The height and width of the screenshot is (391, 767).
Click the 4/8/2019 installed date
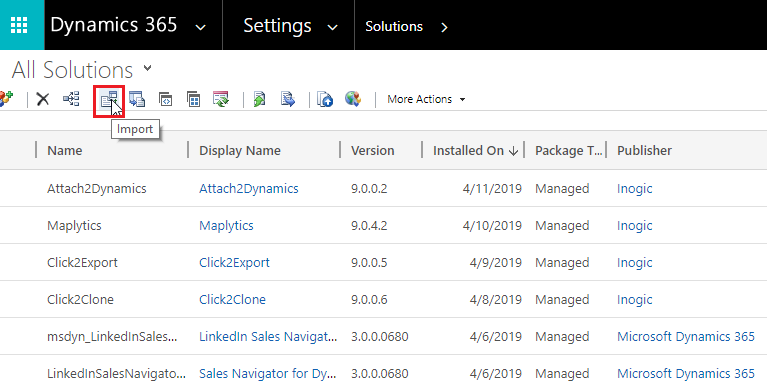496,299
